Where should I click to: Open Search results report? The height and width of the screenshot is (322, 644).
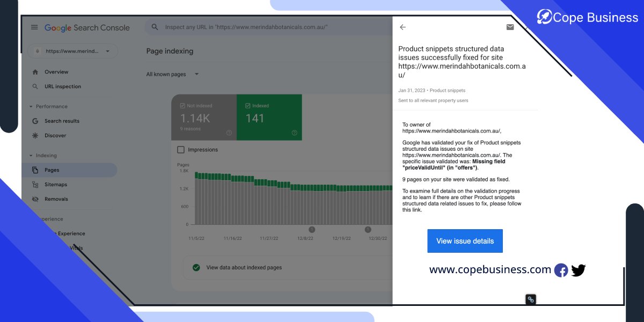62,121
